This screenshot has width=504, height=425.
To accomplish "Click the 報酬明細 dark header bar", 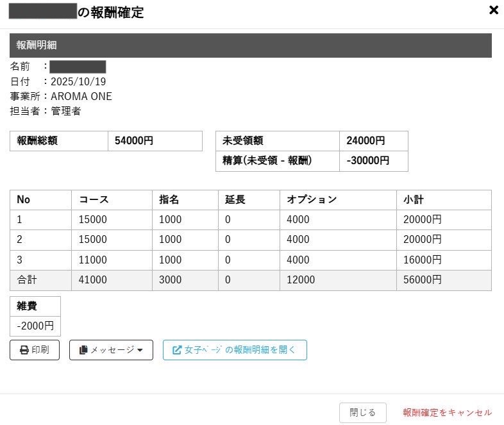I will tap(250, 46).
